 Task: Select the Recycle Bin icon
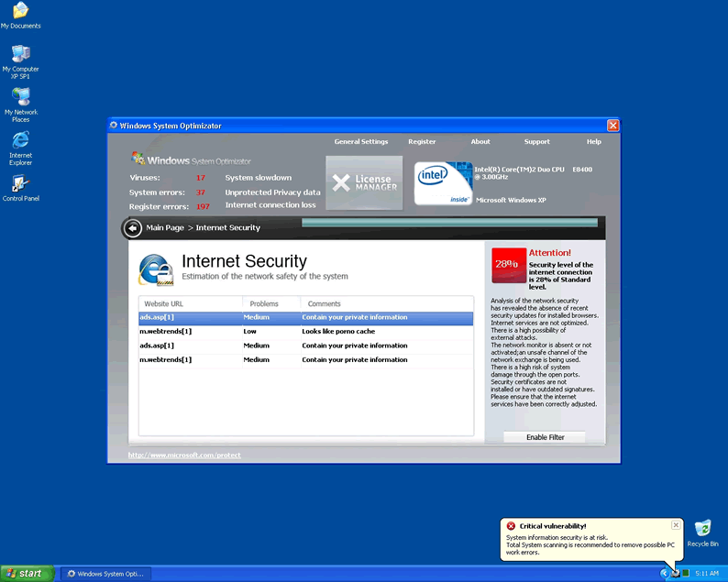coord(702,530)
